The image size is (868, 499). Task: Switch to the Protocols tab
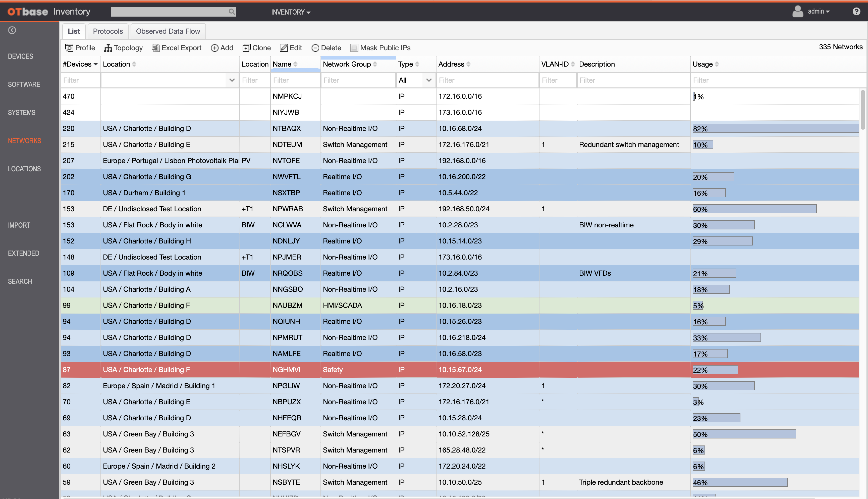(x=108, y=31)
